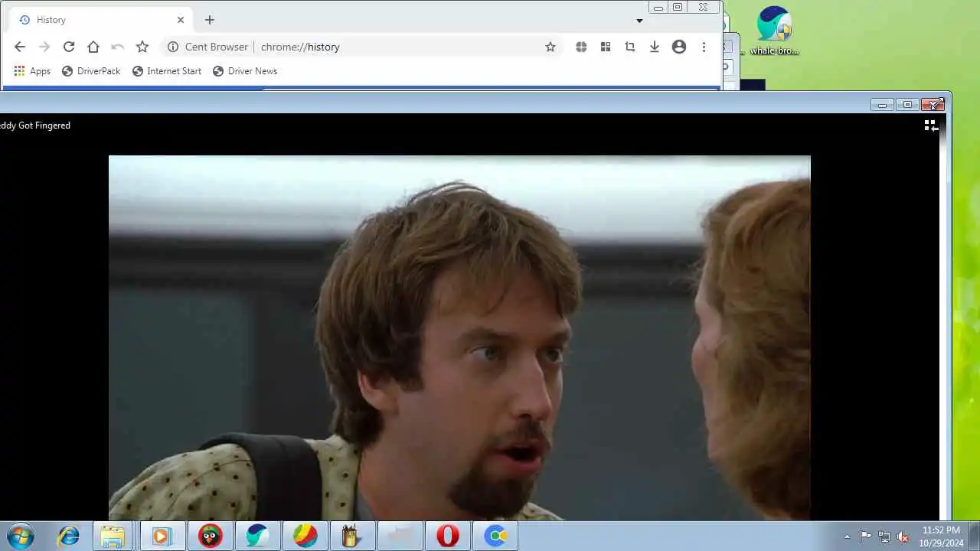Launch Internet Explorer from taskbar
The height and width of the screenshot is (551, 980).
click(x=68, y=536)
